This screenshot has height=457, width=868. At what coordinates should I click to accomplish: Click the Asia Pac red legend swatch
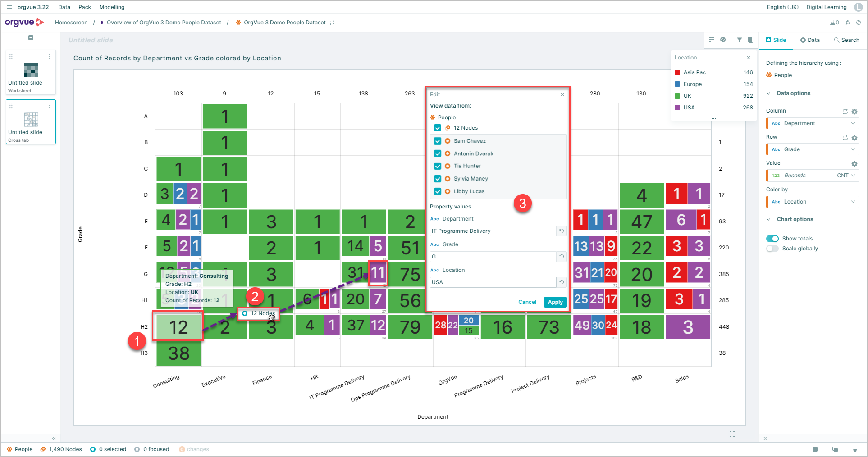[x=677, y=72]
